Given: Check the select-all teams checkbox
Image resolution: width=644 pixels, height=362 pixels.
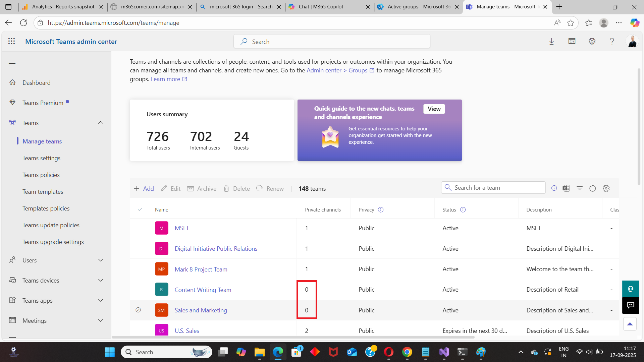Looking at the screenshot, I should (x=140, y=209).
